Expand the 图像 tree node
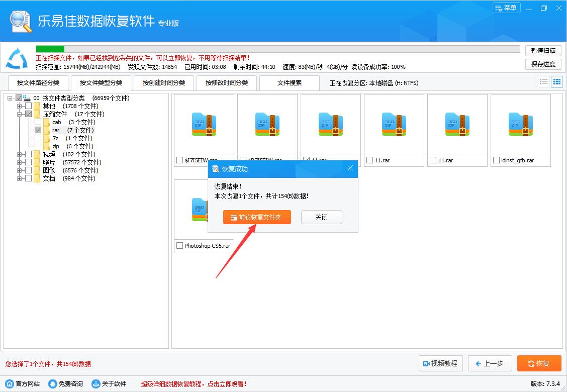Viewport: 567px width, 392px height. 19,170
